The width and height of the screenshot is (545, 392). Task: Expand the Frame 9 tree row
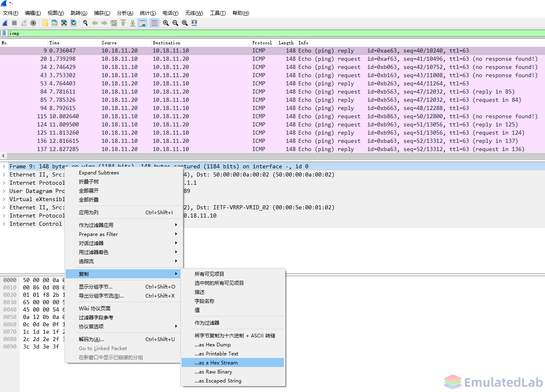[x=4, y=166]
